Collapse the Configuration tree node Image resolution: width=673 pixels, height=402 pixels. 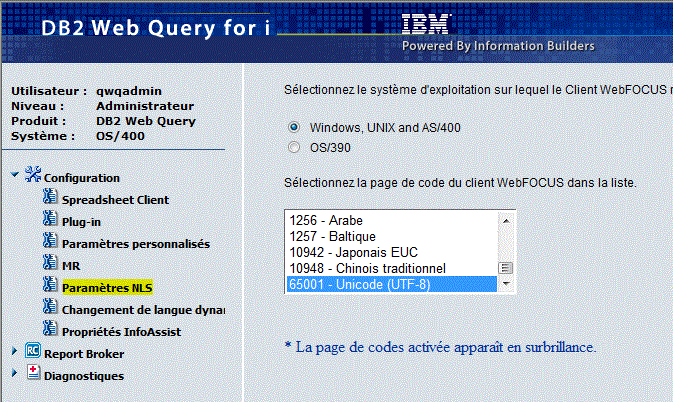15,175
